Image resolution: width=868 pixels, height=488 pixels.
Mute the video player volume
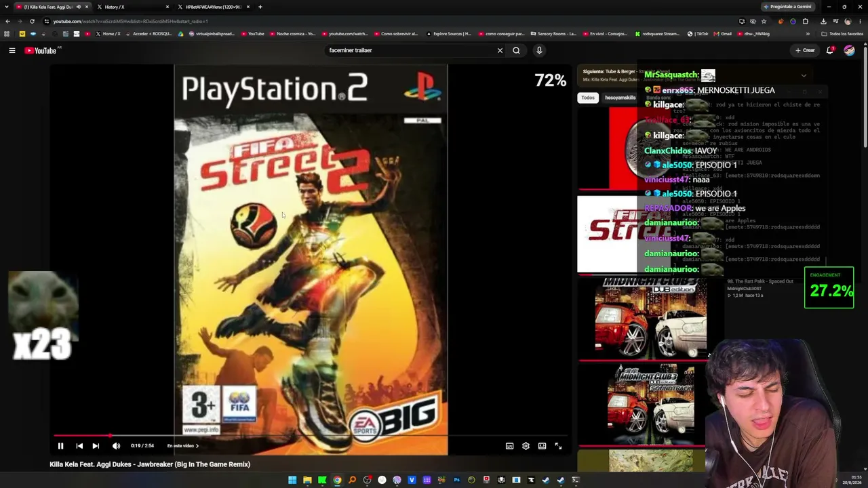coord(116,446)
